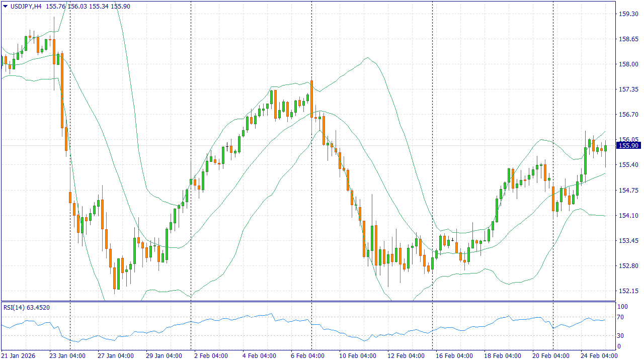The height and width of the screenshot is (362, 644).
Task: Click the 158.00 price axis label
Action: pos(627,64)
